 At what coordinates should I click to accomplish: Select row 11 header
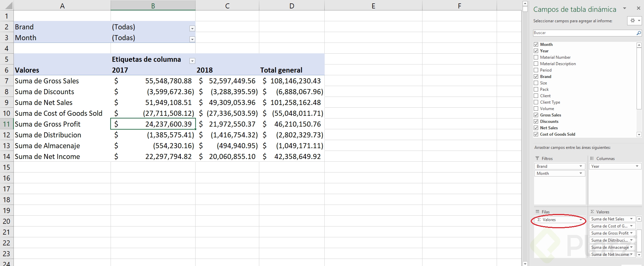pos(7,124)
